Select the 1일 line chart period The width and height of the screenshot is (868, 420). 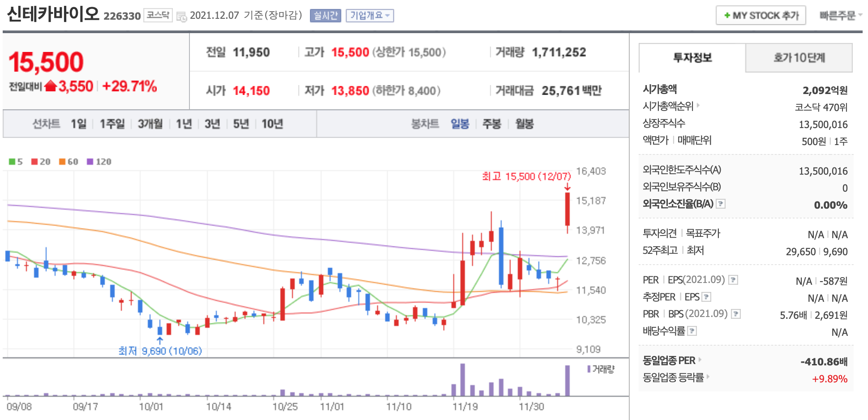click(78, 124)
